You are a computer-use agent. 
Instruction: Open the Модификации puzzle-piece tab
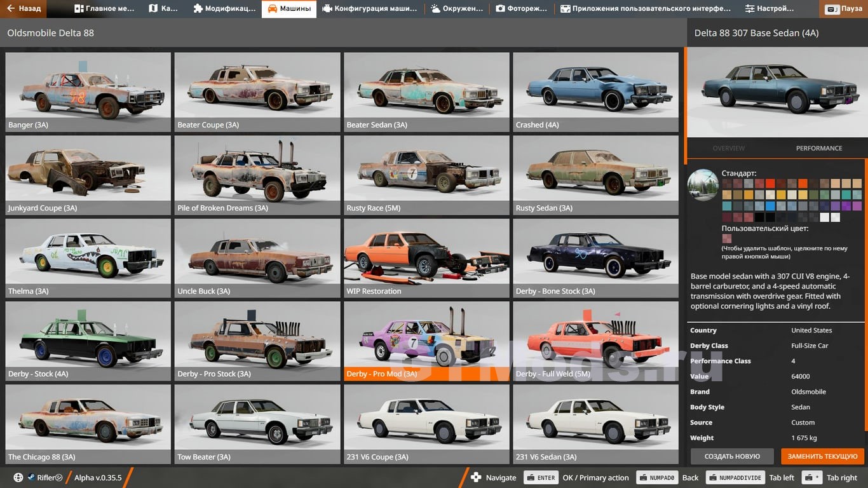click(224, 9)
